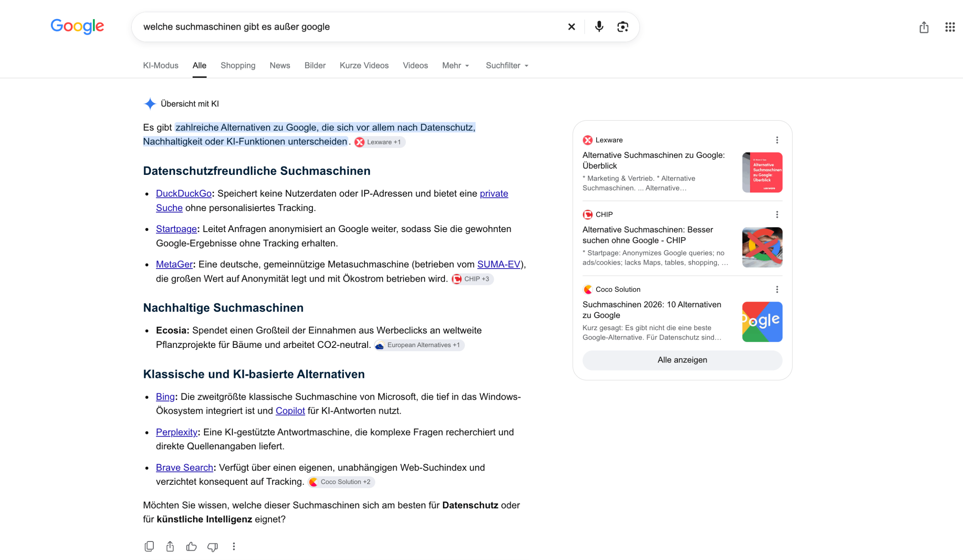
Task: Copy the AI overview text
Action: 149,546
